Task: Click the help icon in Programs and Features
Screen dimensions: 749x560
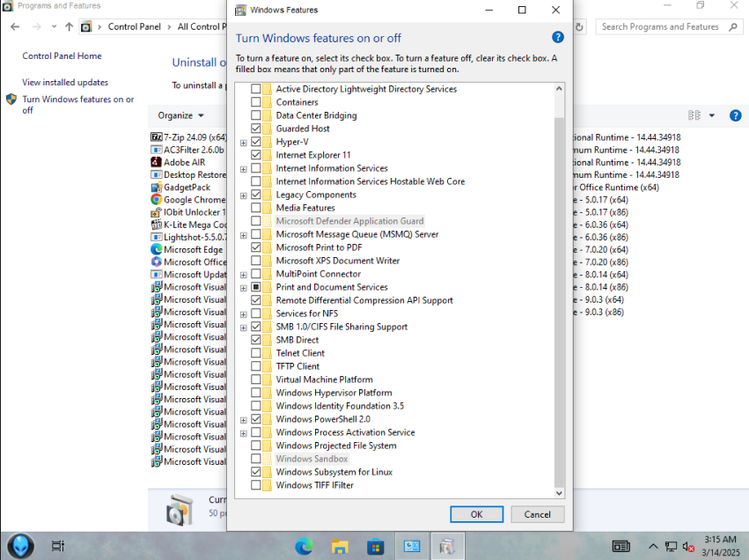Action: pyautogui.click(x=736, y=115)
